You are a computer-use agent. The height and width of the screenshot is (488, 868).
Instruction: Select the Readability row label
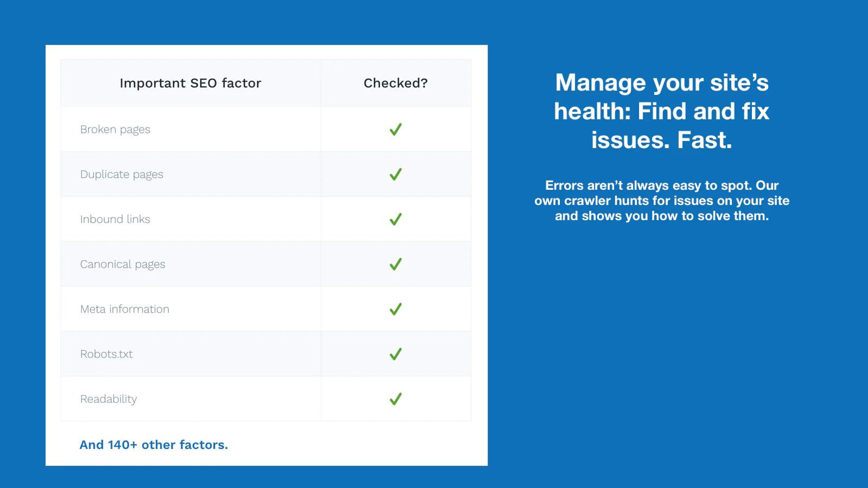click(108, 399)
